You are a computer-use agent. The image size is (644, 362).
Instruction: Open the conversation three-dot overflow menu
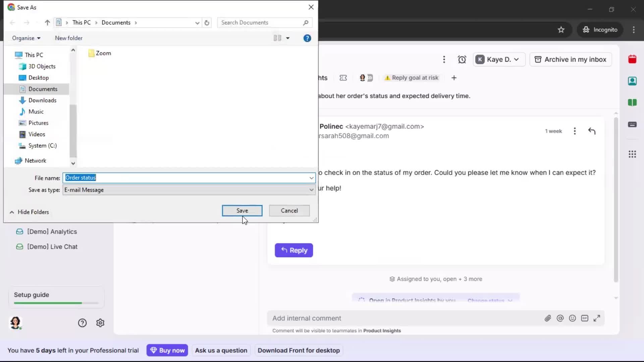pos(444,59)
